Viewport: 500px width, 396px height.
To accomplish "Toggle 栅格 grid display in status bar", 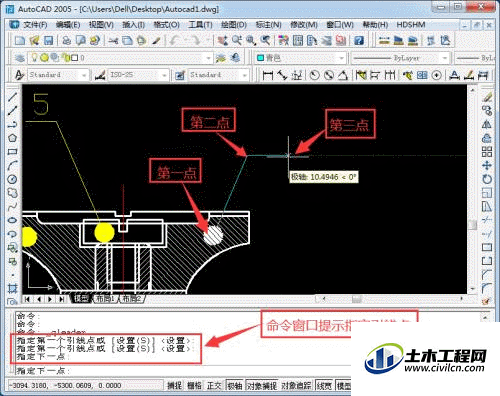I will click(x=194, y=386).
